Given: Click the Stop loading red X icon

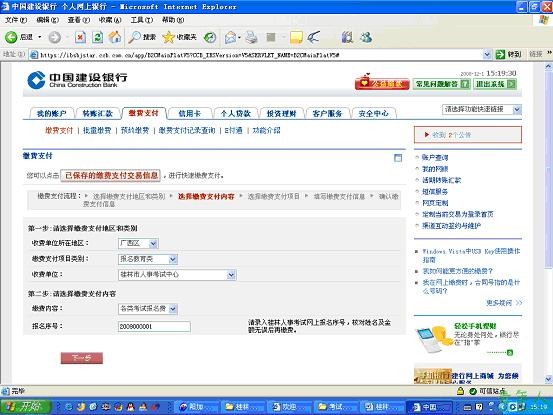Looking at the screenshot, I should click(80, 37).
